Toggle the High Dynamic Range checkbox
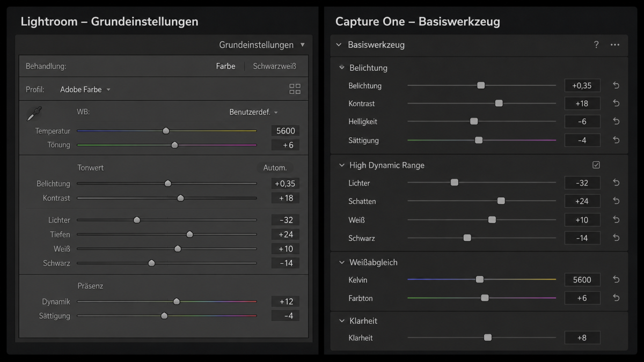 point(596,165)
